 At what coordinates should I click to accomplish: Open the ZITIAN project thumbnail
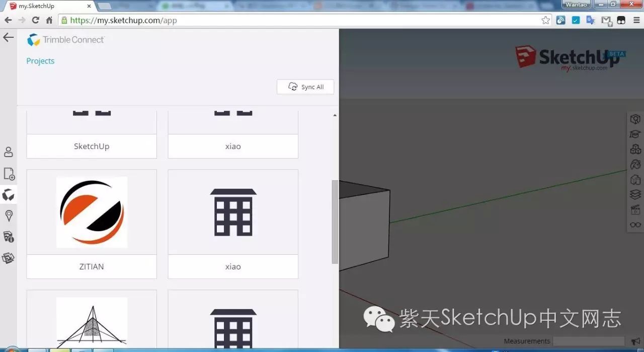coord(92,212)
